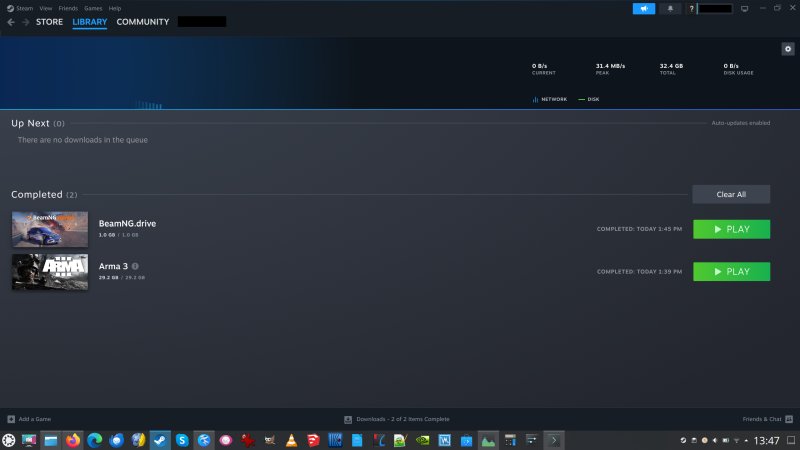Open Downloads status in bottom bar
This screenshot has width=800, height=450.
(x=397, y=419)
